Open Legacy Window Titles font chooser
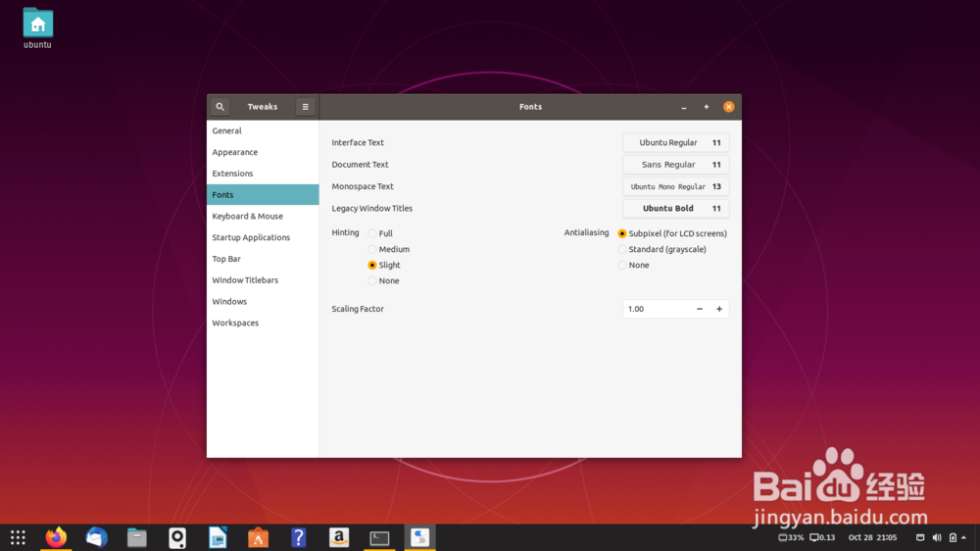 coord(675,208)
